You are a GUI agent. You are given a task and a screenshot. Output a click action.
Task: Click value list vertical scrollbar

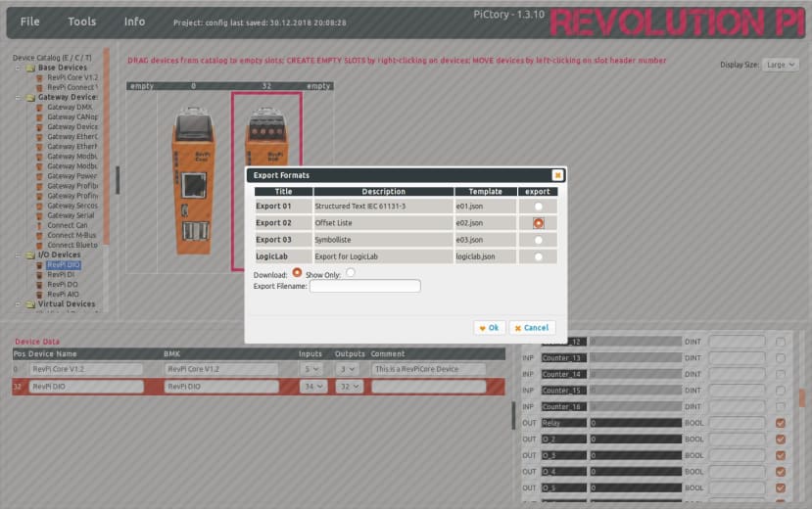(x=801, y=398)
